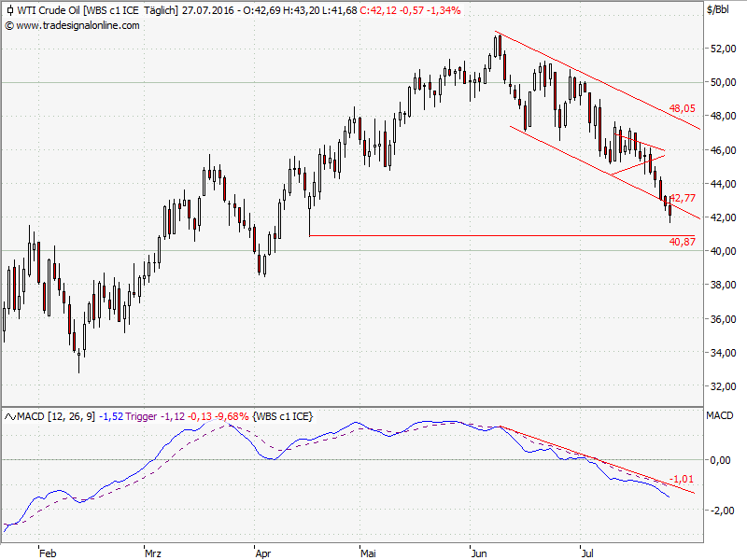Click the -1,01 MACD trendline value label

click(x=683, y=480)
